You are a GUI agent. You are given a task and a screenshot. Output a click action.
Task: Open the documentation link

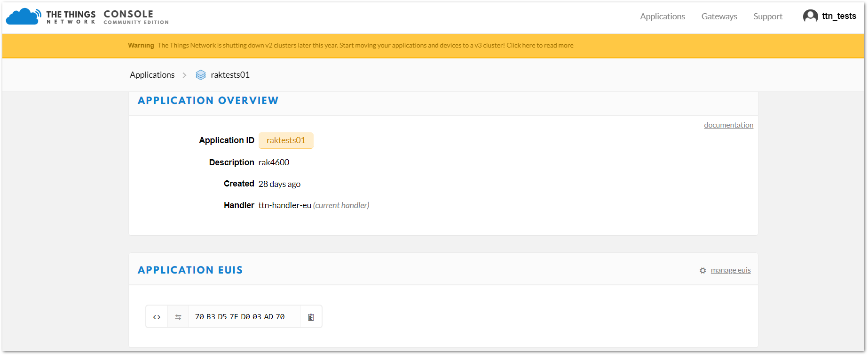[728, 125]
